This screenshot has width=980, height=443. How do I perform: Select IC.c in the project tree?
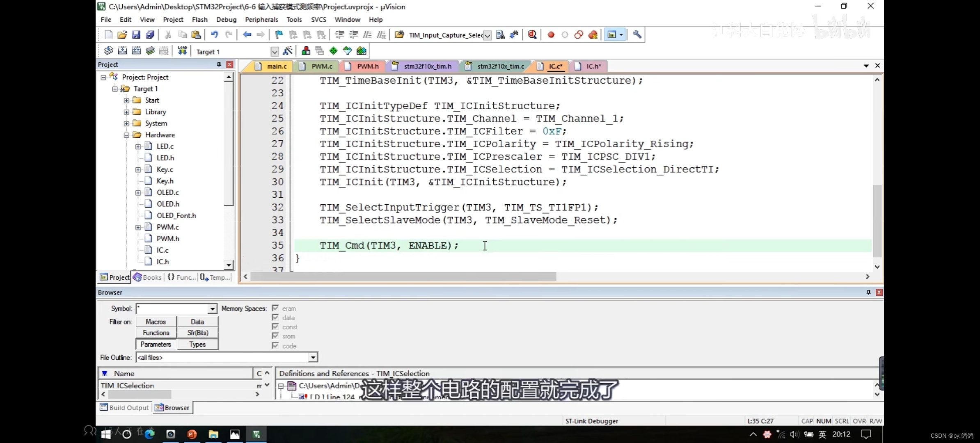pyautogui.click(x=163, y=250)
